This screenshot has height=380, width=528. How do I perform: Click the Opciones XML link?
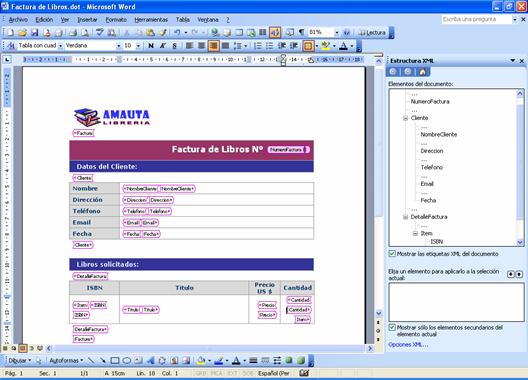(408, 345)
